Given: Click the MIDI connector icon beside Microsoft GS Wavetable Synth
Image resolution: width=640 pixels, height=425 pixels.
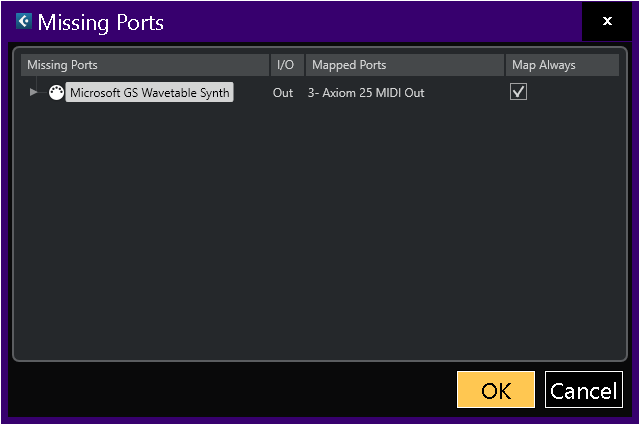Looking at the screenshot, I should pyautogui.click(x=56, y=92).
